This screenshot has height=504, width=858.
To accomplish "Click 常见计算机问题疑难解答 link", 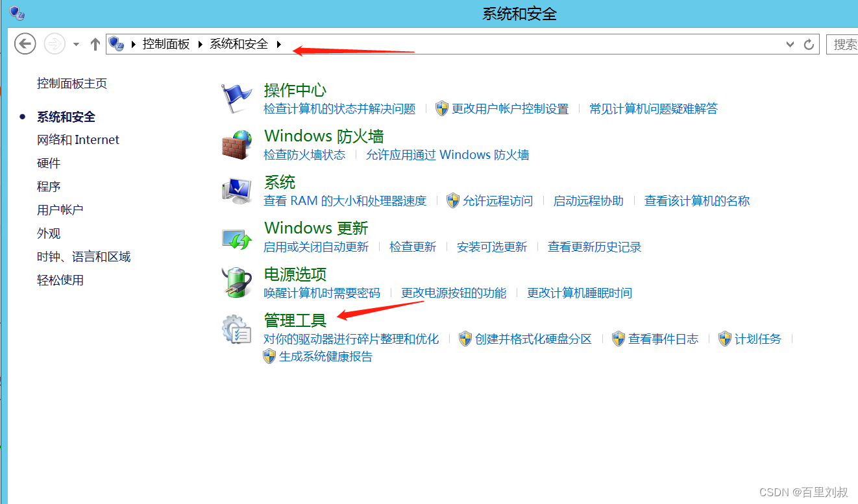I will [654, 108].
